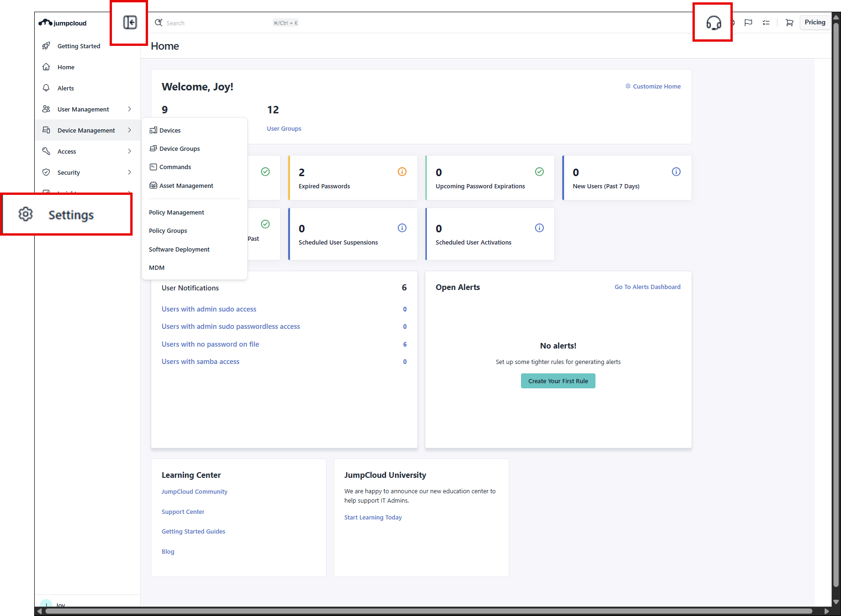
Task: Collapse the sidebar with the panel icon
Action: 130,22
